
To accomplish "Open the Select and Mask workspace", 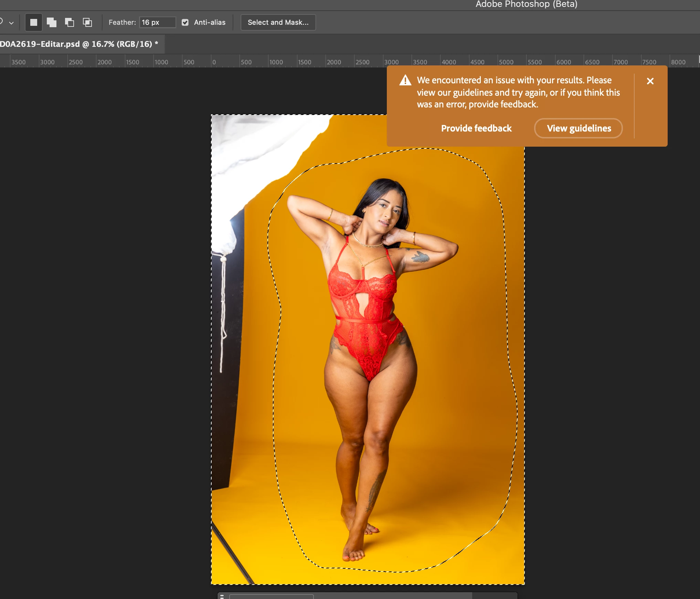I will click(x=278, y=22).
